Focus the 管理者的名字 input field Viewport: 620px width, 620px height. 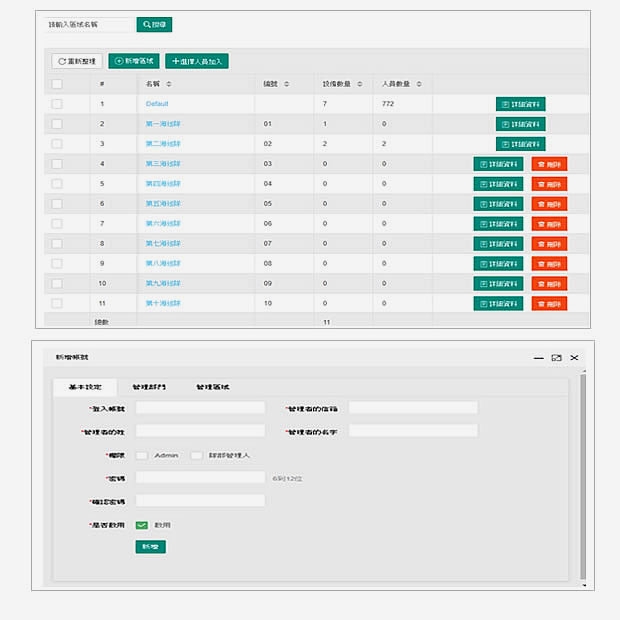(413, 431)
